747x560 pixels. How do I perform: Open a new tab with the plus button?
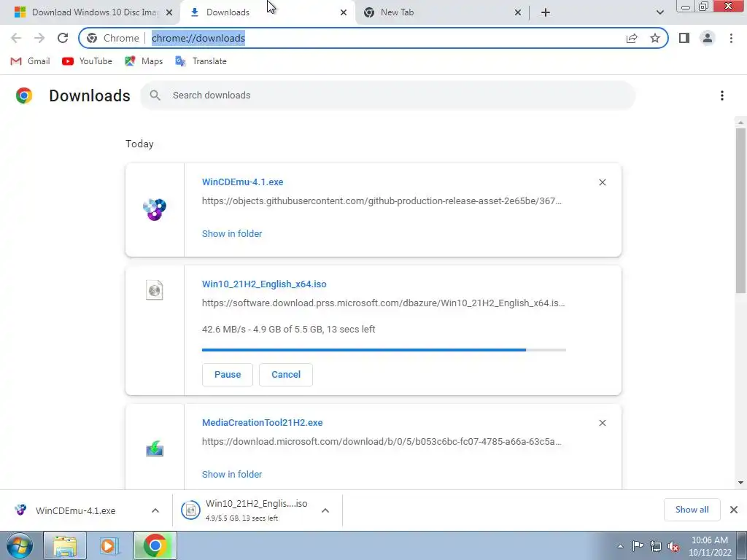click(x=546, y=12)
